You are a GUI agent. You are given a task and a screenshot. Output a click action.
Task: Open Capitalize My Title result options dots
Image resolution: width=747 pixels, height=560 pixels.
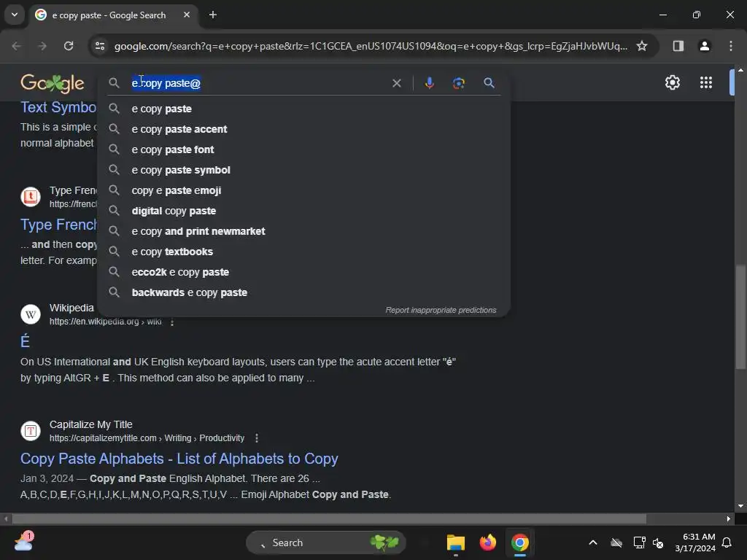(x=257, y=438)
